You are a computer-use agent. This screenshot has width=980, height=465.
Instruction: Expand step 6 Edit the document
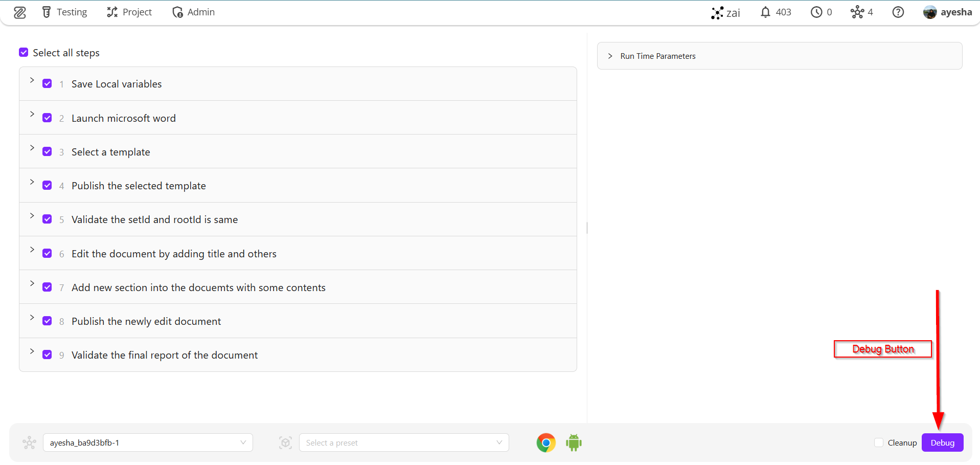(32, 250)
